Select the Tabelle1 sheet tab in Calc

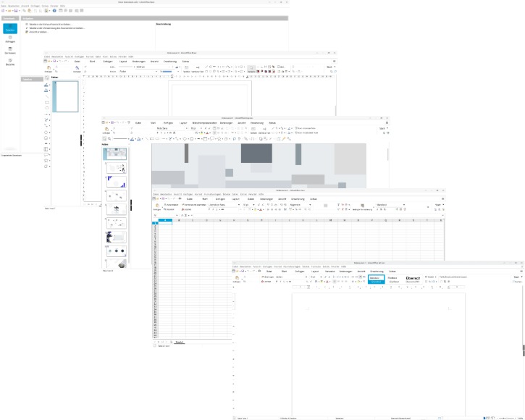coord(179,340)
